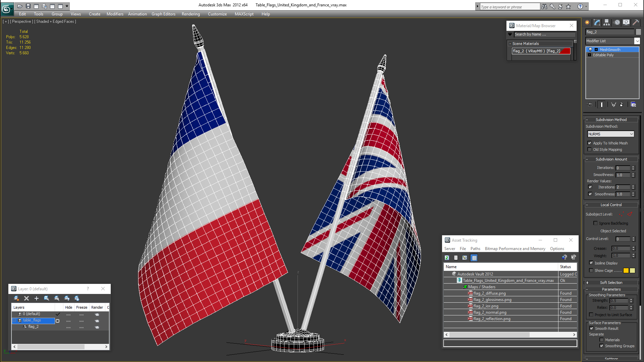Open the MAXScript menu
Image resolution: width=644 pixels, height=362 pixels.
click(x=244, y=14)
